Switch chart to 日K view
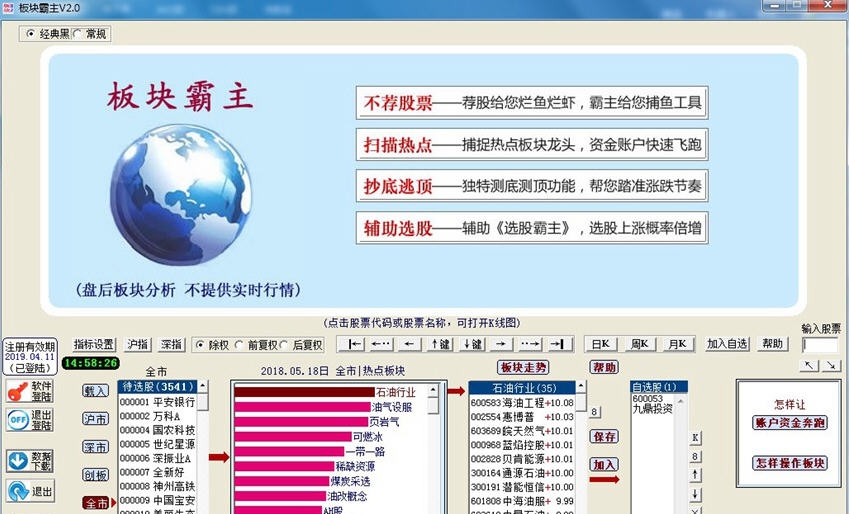 (600, 344)
